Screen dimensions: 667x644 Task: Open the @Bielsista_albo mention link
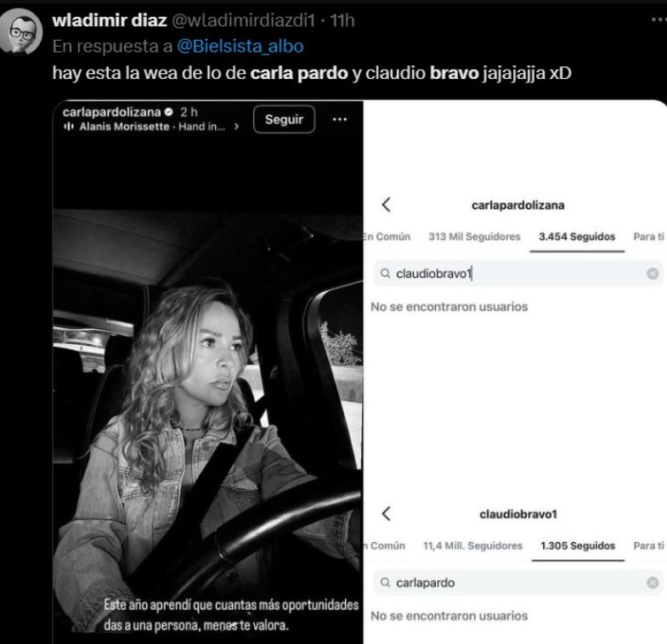pyautogui.click(x=240, y=47)
